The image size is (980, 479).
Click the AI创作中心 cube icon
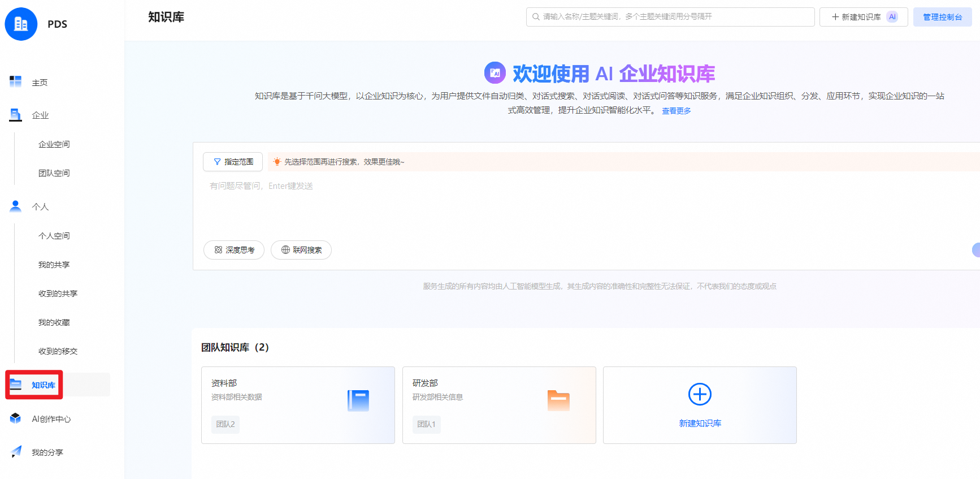click(x=16, y=418)
